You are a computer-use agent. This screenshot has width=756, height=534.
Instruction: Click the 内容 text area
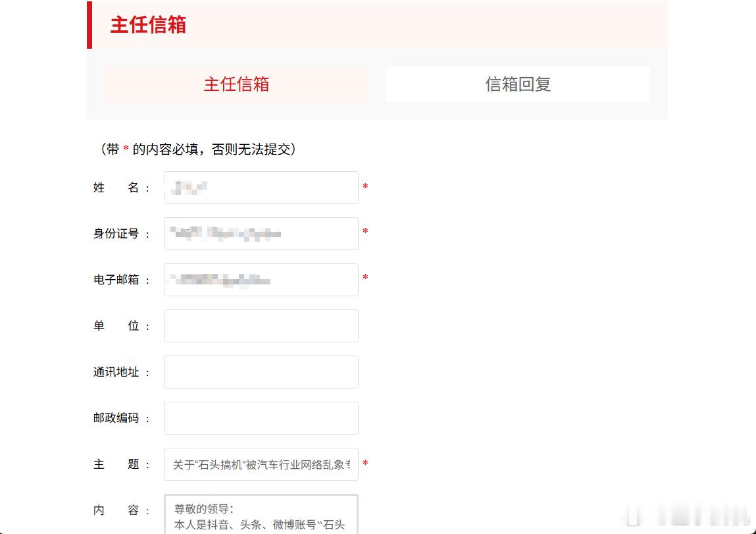coord(261,514)
